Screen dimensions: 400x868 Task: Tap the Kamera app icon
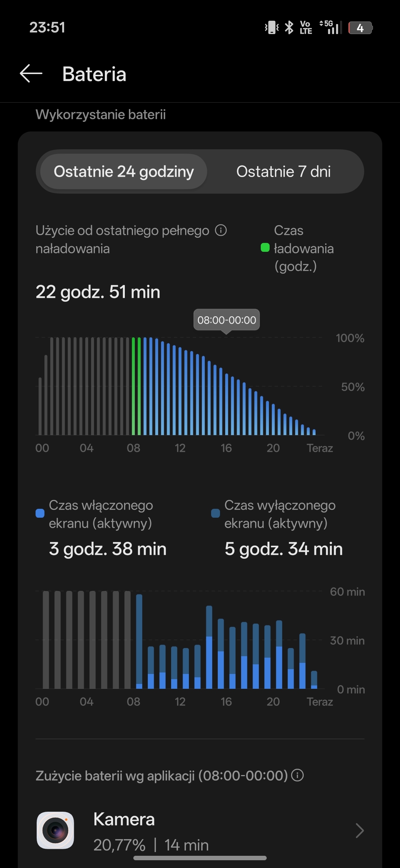coord(55,830)
